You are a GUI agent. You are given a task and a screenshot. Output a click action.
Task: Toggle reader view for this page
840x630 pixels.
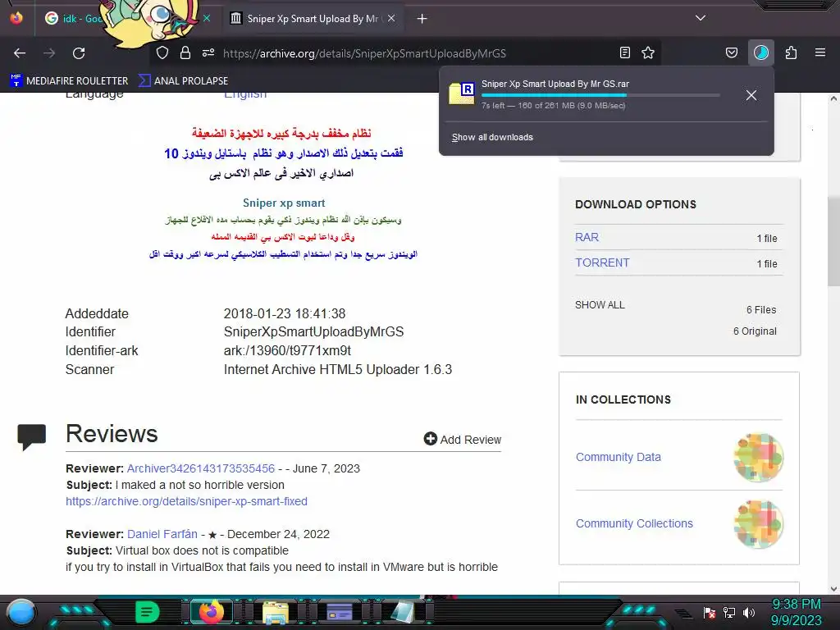click(624, 52)
